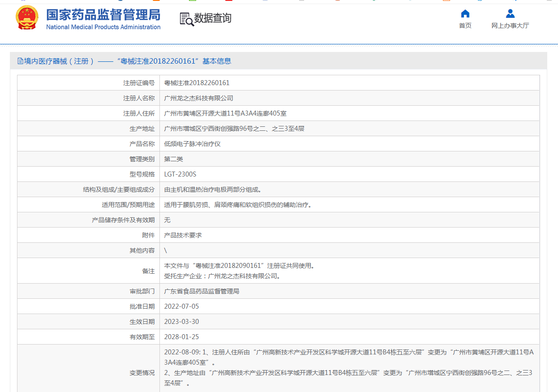Click the 首页 home house icon
Viewport: 558px width, 392px height.
coord(465,13)
